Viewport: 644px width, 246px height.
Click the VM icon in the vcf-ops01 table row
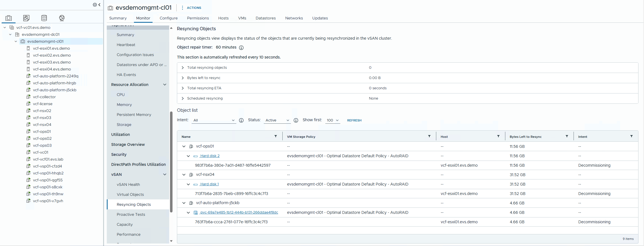[x=191, y=146]
